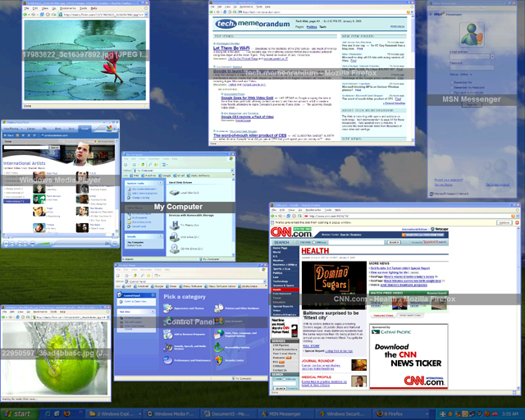Click water lily image in top-left Firefox window

85,60
